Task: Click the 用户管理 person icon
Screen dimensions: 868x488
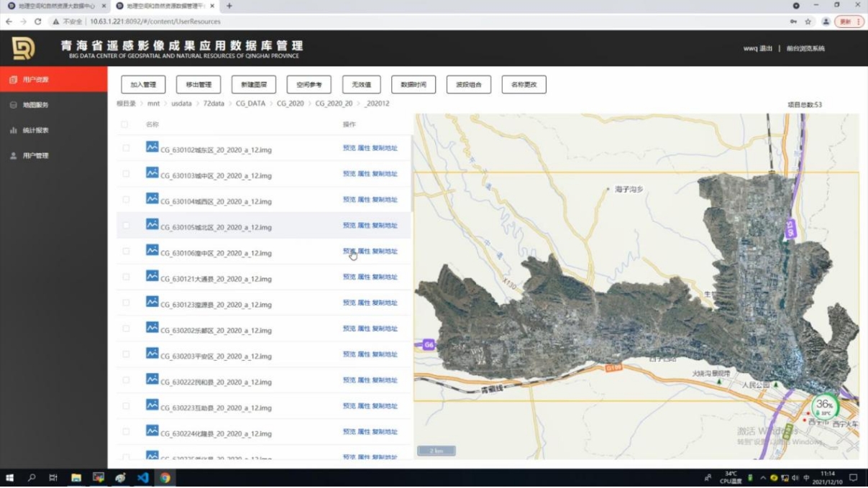Action: click(x=14, y=155)
